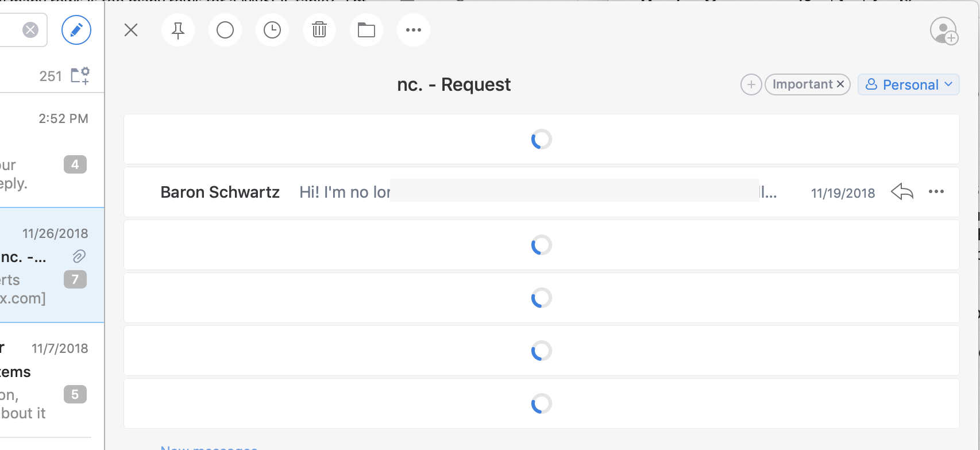The width and height of the screenshot is (980, 450).
Task: Snooze the email using the clock icon
Action: pyautogui.click(x=272, y=30)
